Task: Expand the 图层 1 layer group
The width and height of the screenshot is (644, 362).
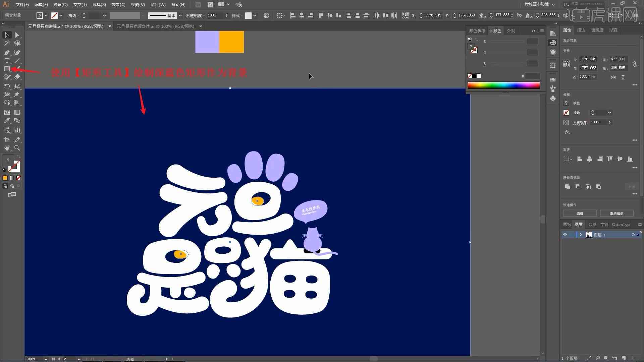Action: [580, 235]
